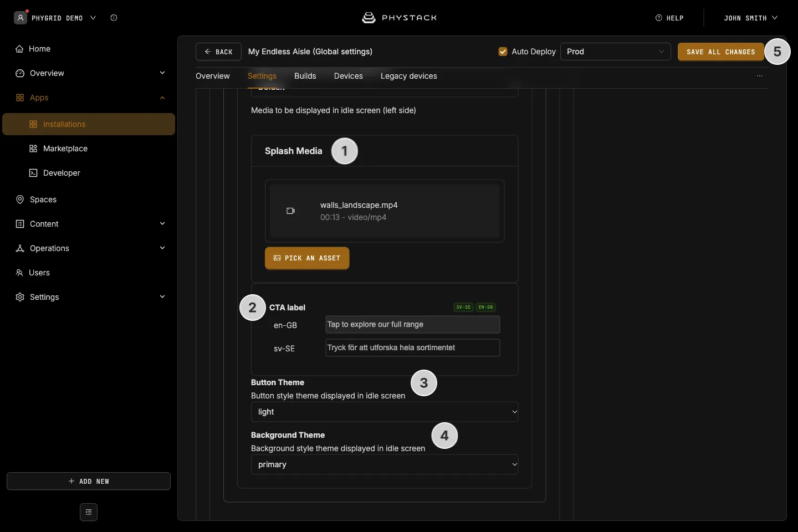Click the PhyGrid Demo tenant avatar icon
Viewport: 798px width, 532px height.
21,18
